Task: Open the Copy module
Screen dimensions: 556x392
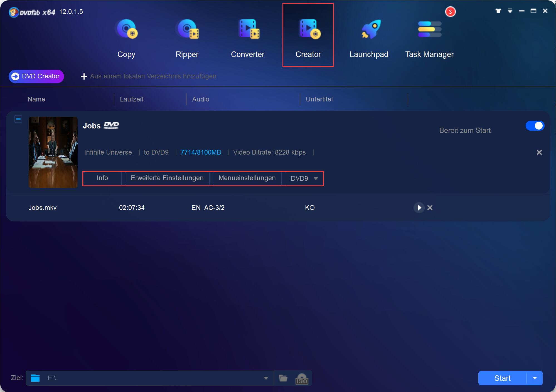Action: pos(126,38)
